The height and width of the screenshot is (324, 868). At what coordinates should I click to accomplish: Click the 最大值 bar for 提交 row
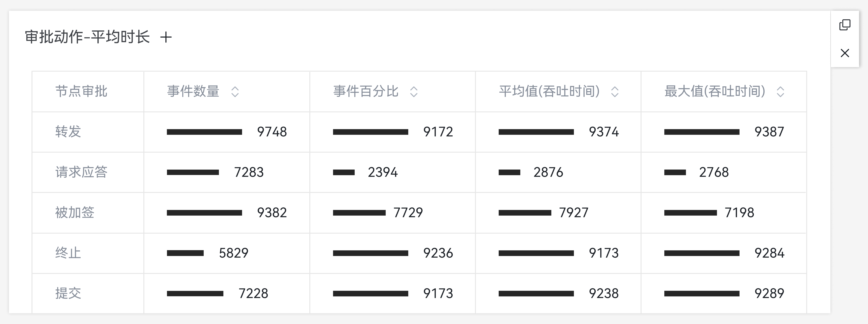point(701,294)
